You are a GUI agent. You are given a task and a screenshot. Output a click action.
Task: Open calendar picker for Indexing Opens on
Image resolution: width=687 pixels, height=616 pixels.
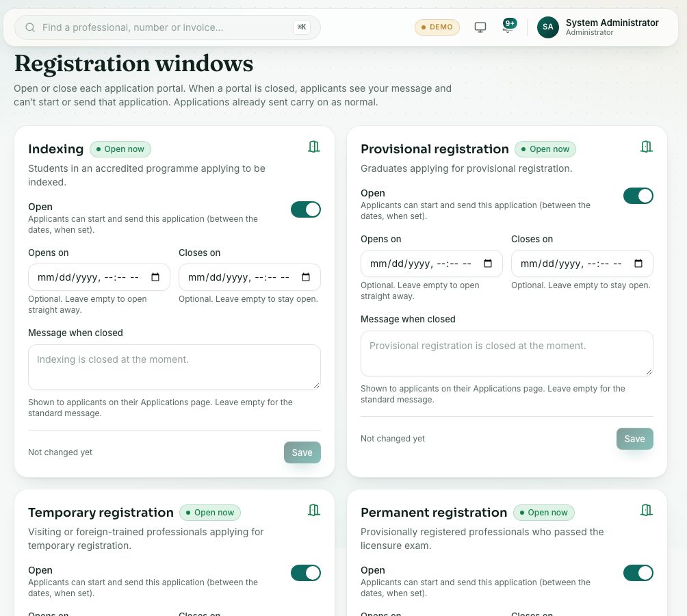(155, 277)
